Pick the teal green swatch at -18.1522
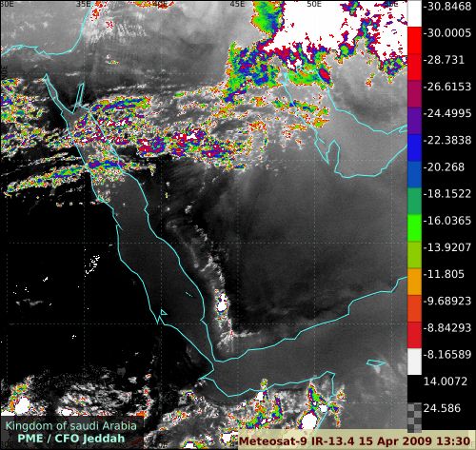This screenshot has width=476, height=450. [x=414, y=202]
